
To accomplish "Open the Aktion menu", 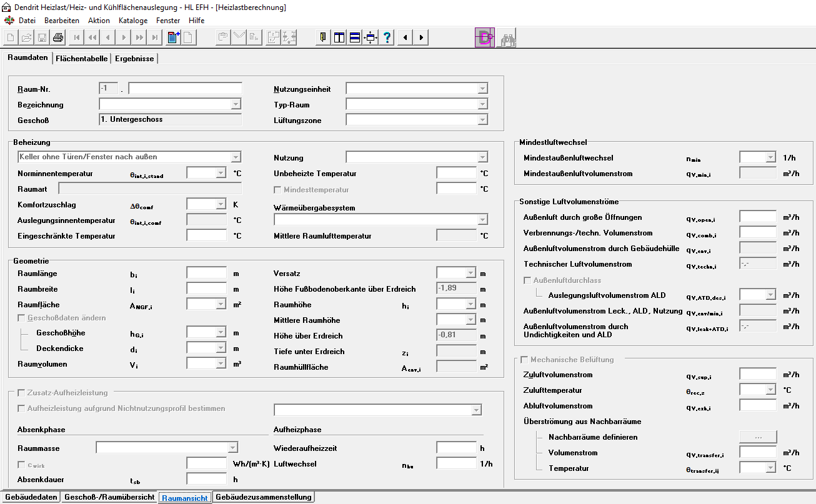I will tap(99, 20).
